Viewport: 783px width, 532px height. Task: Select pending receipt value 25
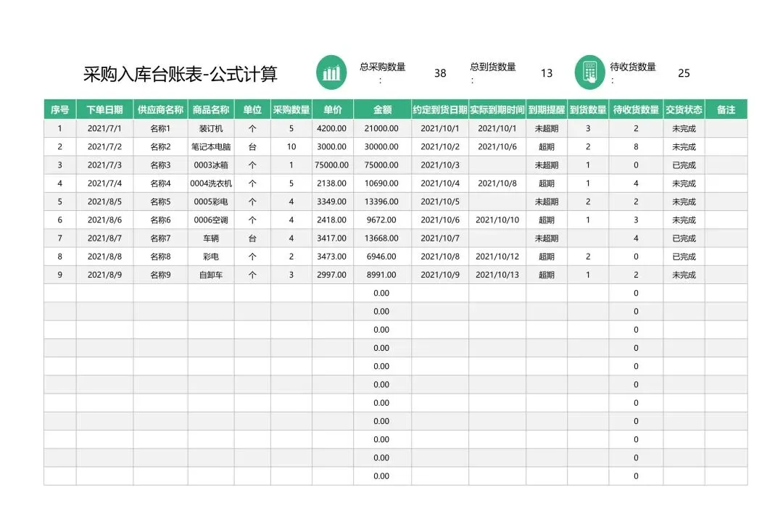point(684,73)
